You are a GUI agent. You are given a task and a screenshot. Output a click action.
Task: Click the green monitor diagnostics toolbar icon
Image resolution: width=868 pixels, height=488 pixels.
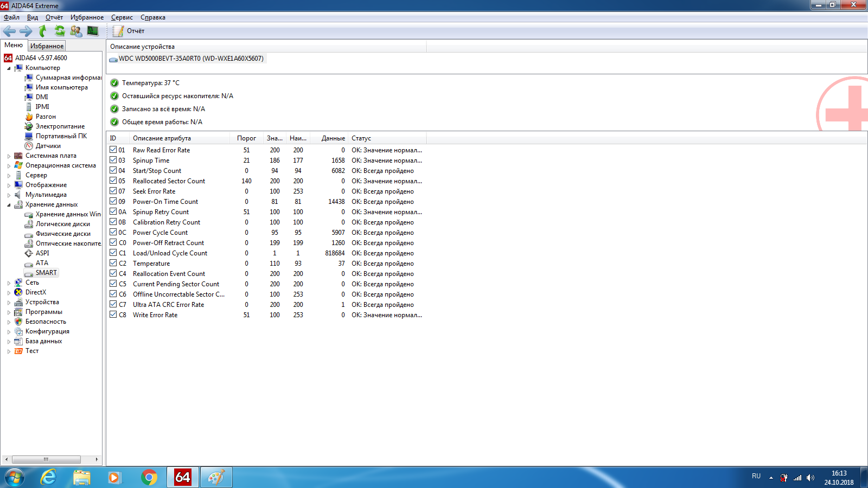pos(93,31)
